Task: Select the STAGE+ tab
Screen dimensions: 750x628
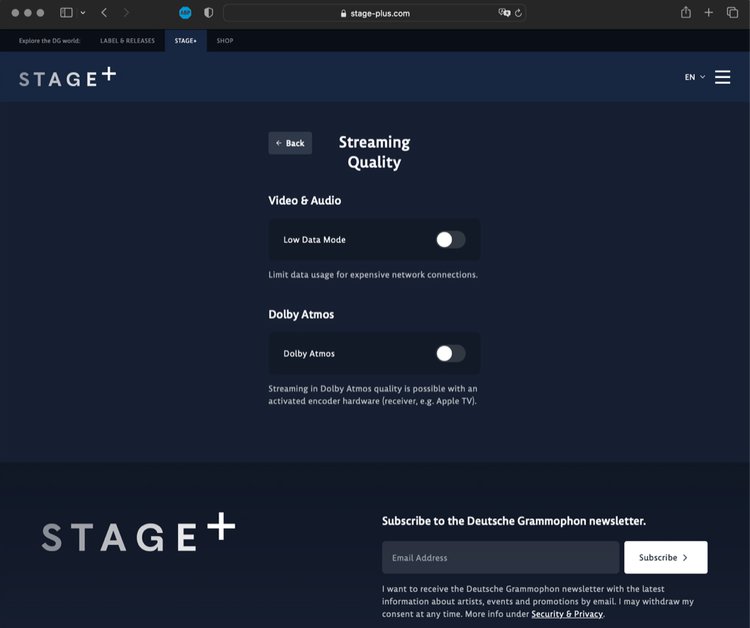Action: pos(186,41)
